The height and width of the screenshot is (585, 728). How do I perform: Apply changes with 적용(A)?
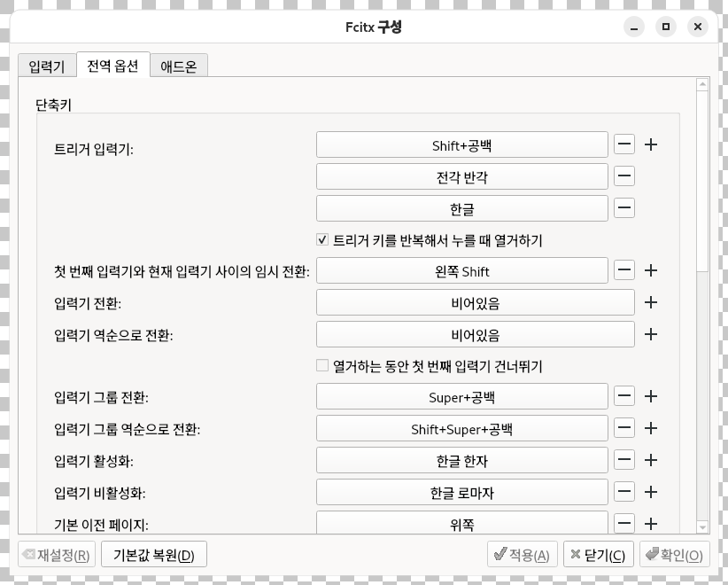pyautogui.click(x=522, y=554)
